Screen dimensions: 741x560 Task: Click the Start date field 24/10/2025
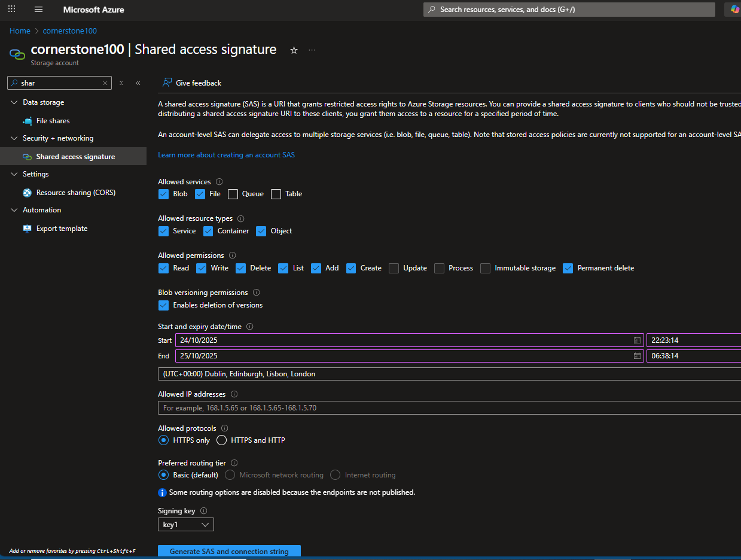click(x=410, y=340)
